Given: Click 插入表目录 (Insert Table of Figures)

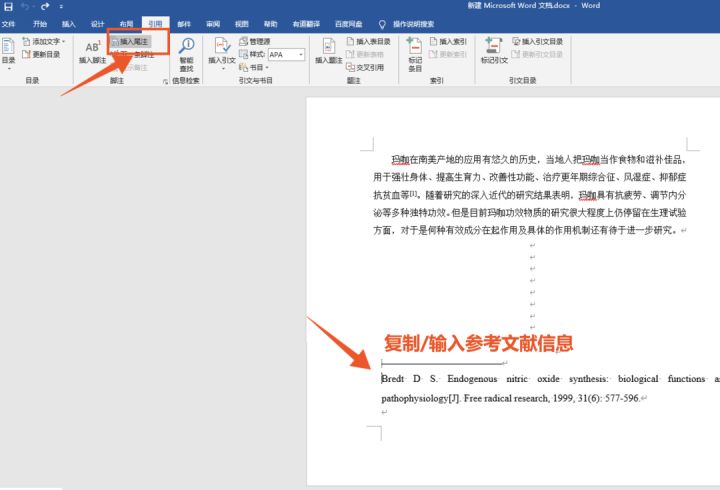Looking at the screenshot, I should (370, 42).
